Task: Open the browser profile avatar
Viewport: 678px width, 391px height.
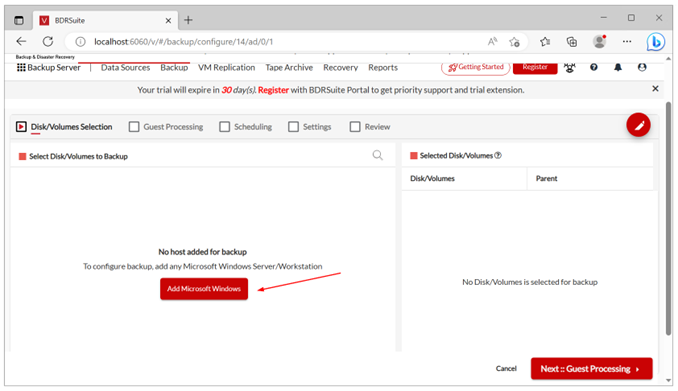Action: pos(599,42)
